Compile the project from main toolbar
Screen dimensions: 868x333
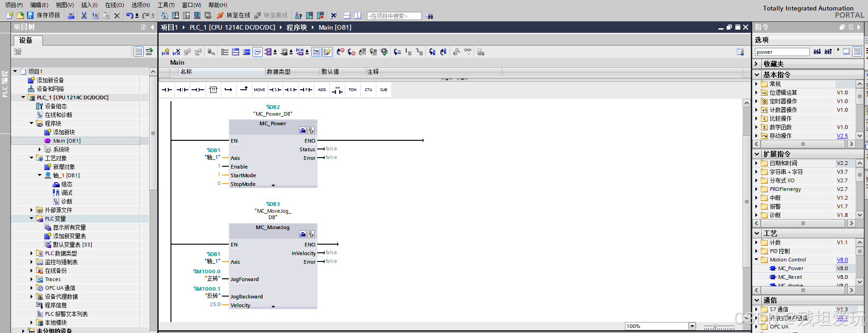[165, 15]
